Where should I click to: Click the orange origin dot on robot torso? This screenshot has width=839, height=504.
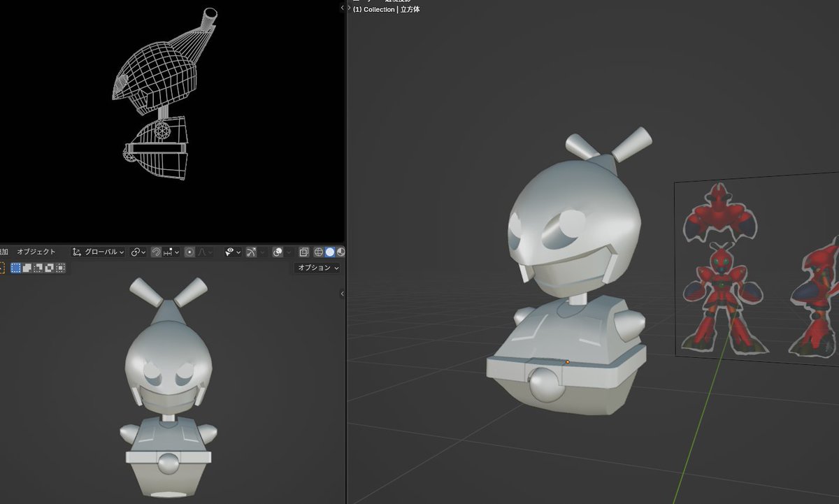567,362
